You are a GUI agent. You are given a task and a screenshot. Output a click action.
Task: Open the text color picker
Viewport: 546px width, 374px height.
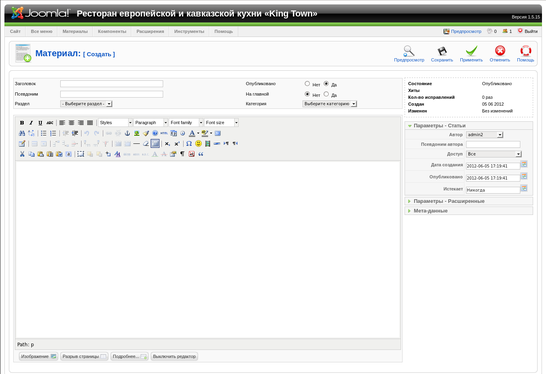click(192, 133)
